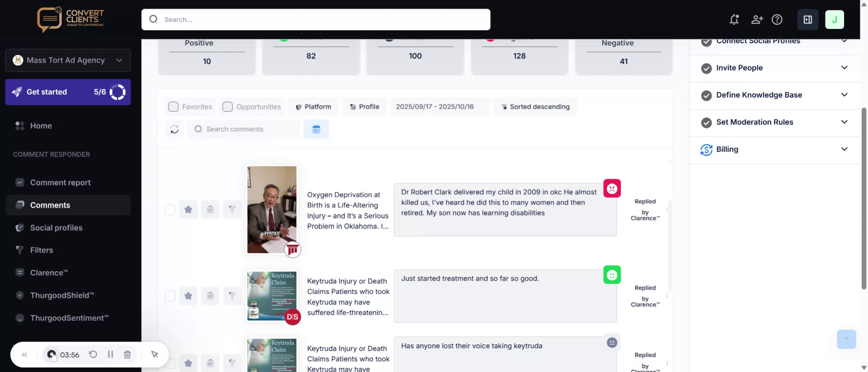
Task: Open the green J user avatar
Action: tap(835, 19)
